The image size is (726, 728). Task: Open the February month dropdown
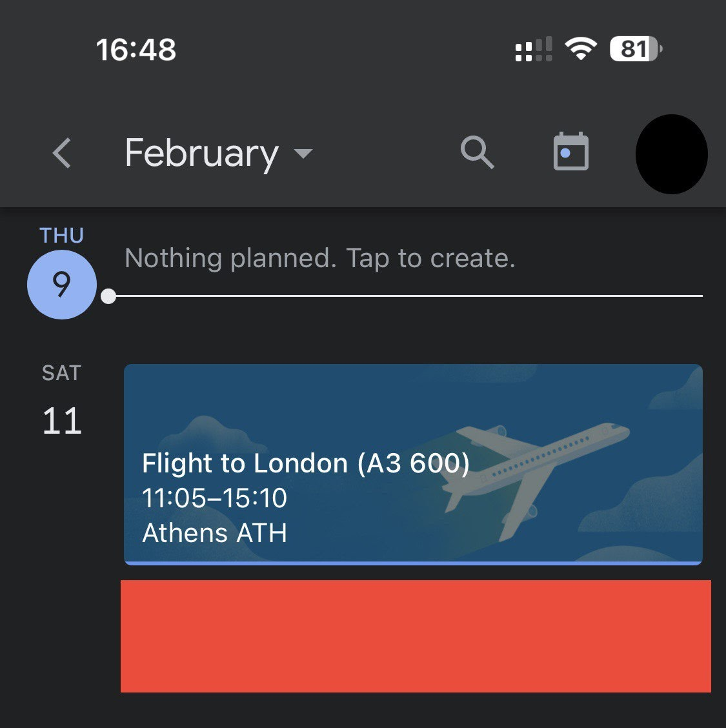click(x=219, y=154)
